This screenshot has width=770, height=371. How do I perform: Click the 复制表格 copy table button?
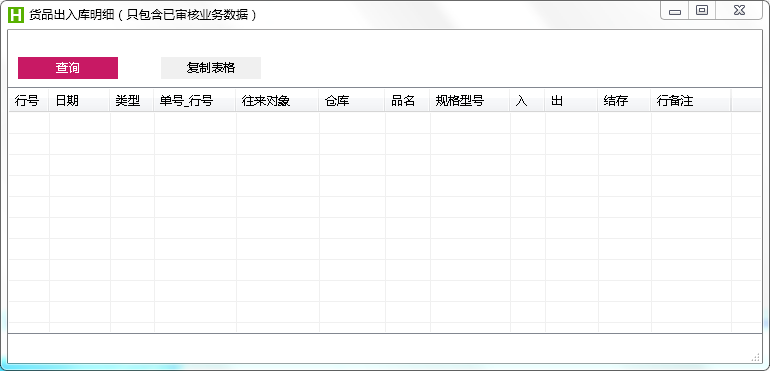(x=211, y=68)
